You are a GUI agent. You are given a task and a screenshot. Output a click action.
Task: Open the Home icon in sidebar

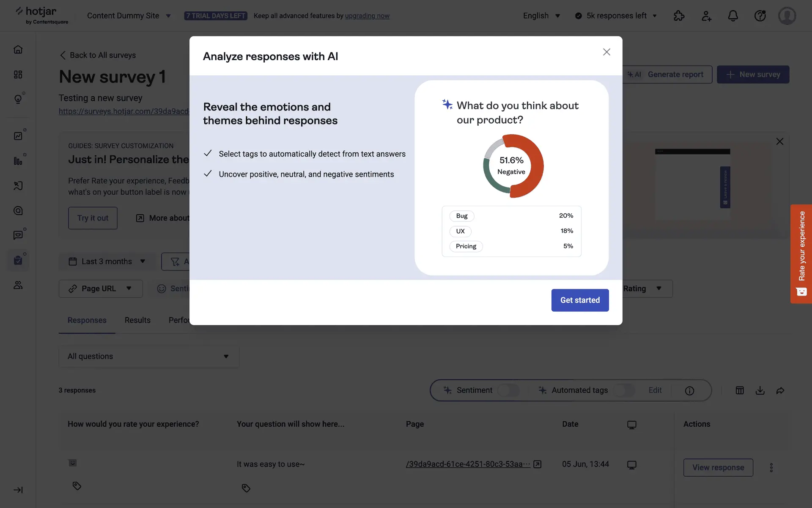coord(18,50)
